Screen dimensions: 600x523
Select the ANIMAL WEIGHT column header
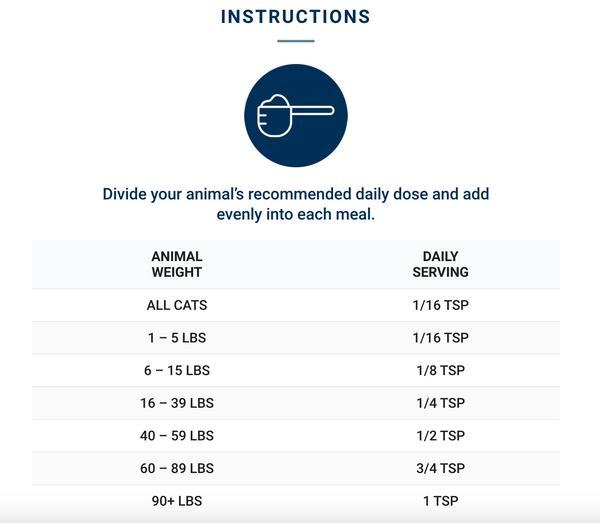176,264
